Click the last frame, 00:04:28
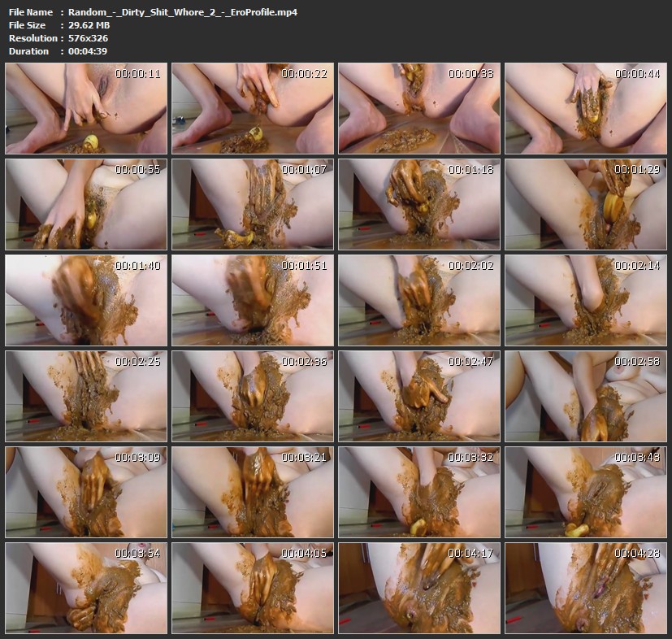 [585, 588]
